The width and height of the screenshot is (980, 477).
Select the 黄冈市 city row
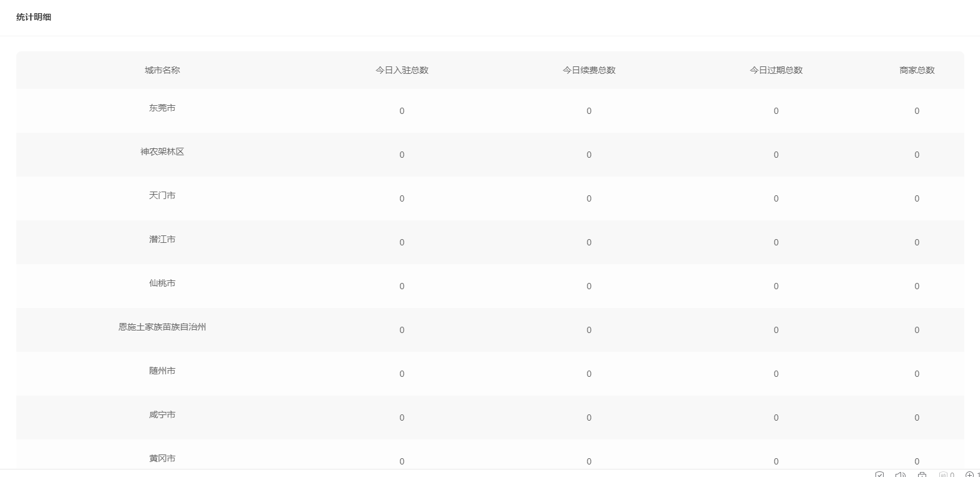(x=490, y=454)
